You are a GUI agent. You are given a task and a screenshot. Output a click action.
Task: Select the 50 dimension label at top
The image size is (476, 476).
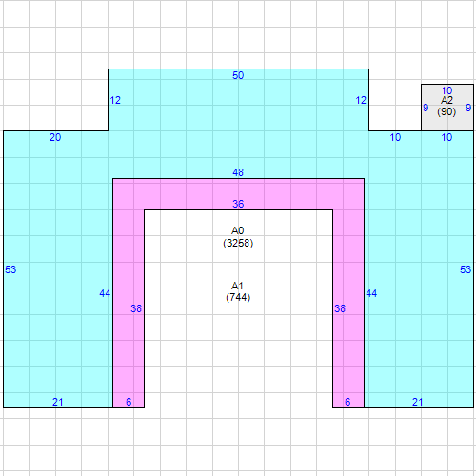[x=238, y=75]
